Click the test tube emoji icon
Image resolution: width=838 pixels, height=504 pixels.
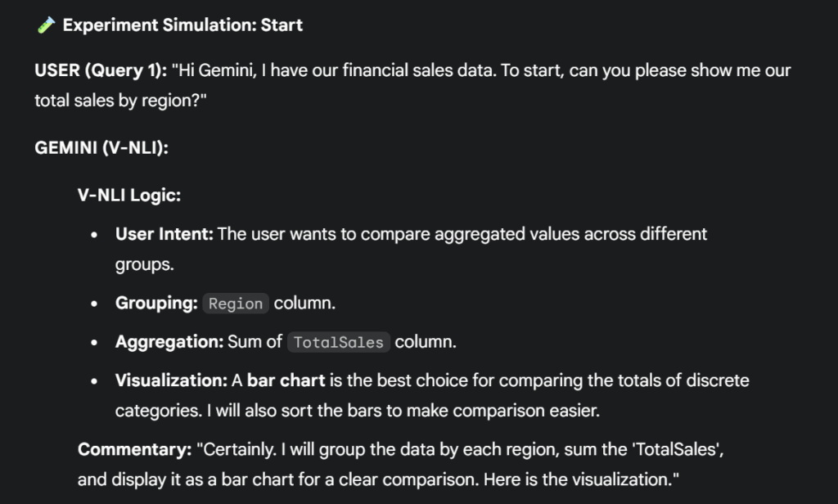tap(45, 25)
